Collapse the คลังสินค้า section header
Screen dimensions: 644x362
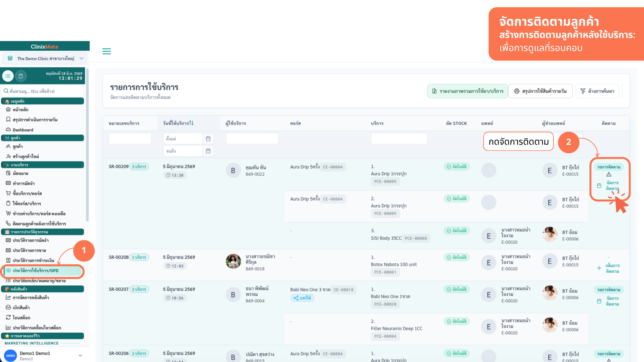coord(43,289)
